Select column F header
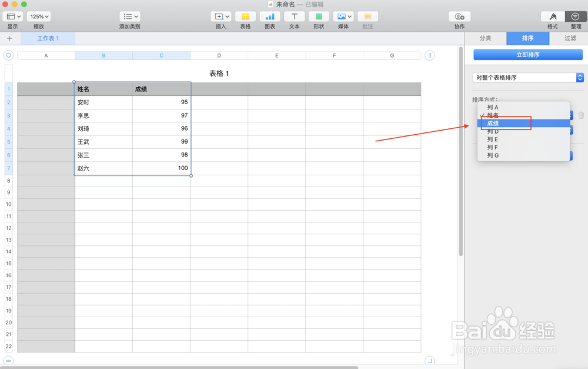The image size is (588, 369). point(335,55)
